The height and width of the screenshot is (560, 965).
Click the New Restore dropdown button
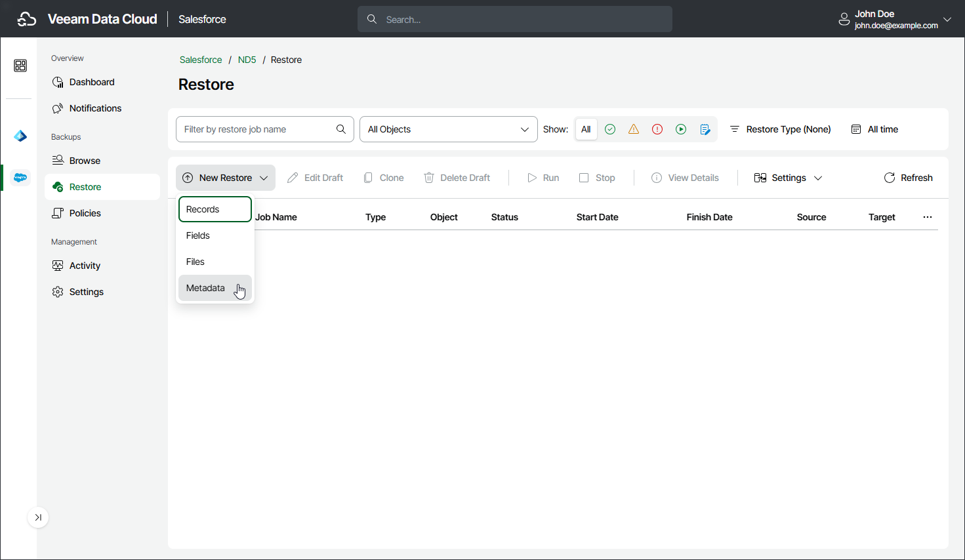pyautogui.click(x=226, y=178)
